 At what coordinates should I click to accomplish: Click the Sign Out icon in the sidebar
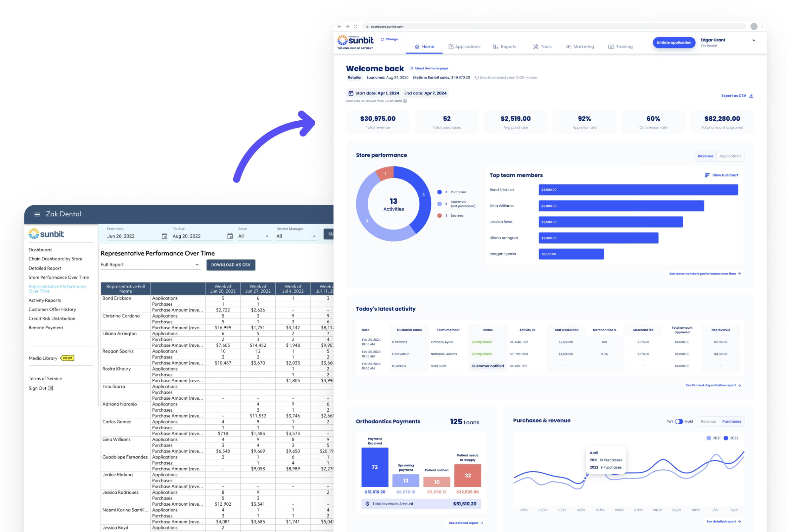pyautogui.click(x=51, y=388)
